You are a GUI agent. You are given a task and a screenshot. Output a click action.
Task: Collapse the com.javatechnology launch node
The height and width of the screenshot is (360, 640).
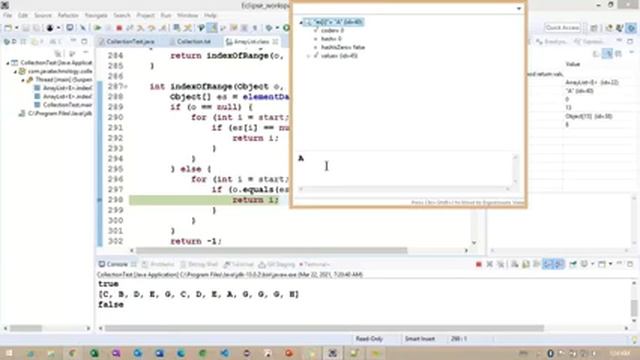(x=16, y=71)
